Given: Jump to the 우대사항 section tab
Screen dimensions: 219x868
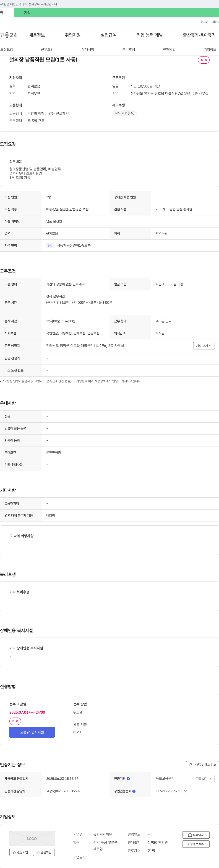Looking at the screenshot, I should tap(88, 49).
